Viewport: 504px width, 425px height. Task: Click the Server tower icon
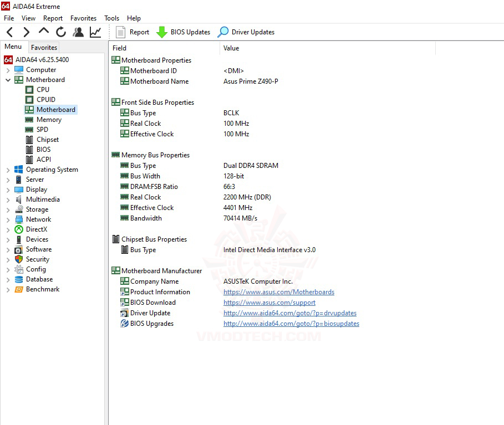click(x=19, y=179)
